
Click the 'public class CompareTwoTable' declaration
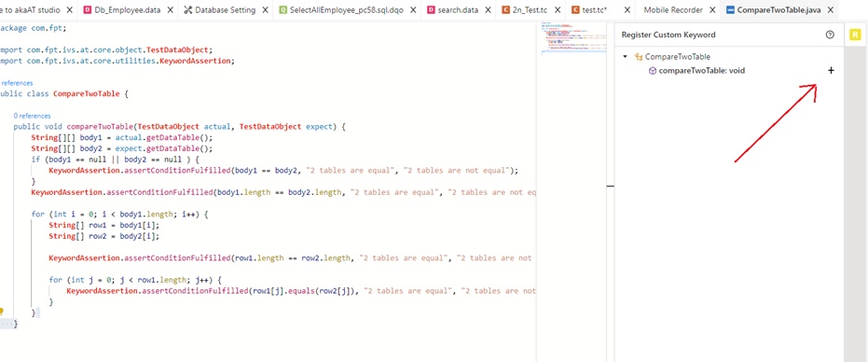[x=64, y=93]
